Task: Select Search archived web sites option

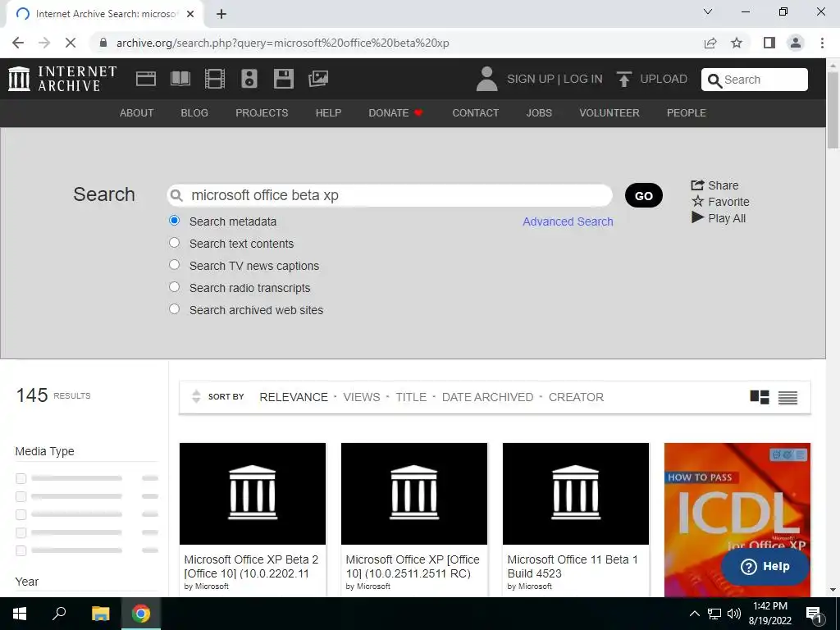Action: (174, 308)
